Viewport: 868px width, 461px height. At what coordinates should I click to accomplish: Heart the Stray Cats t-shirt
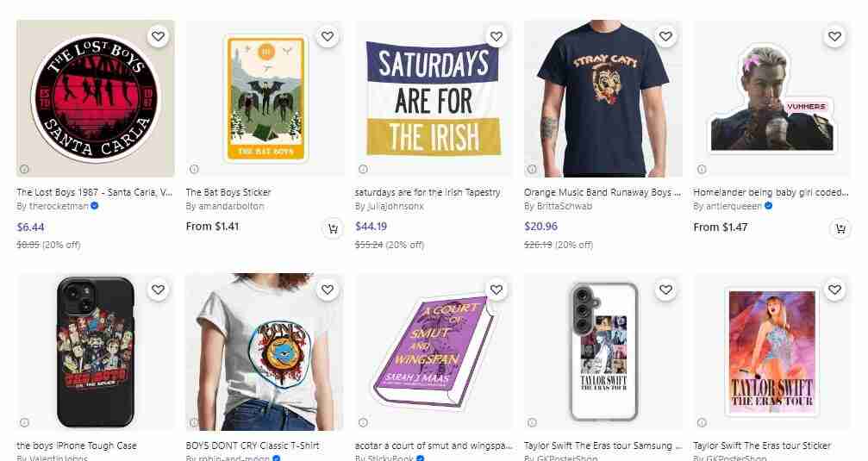[665, 36]
